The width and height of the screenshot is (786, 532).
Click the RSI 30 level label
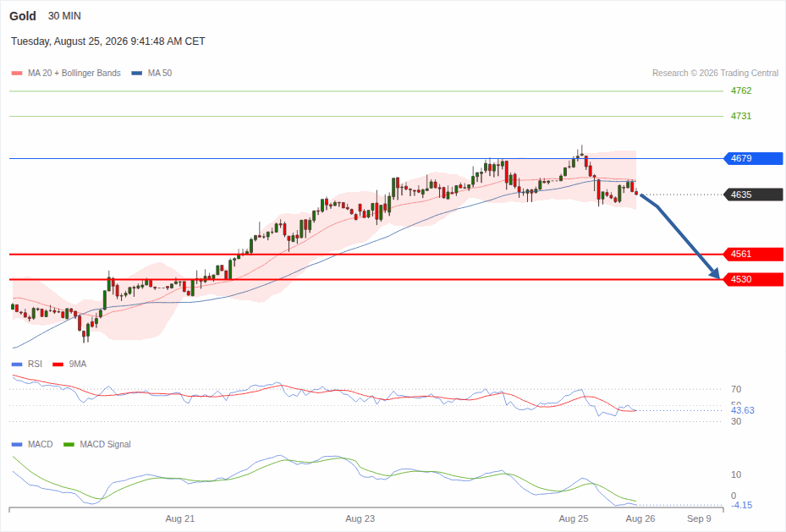click(x=736, y=421)
